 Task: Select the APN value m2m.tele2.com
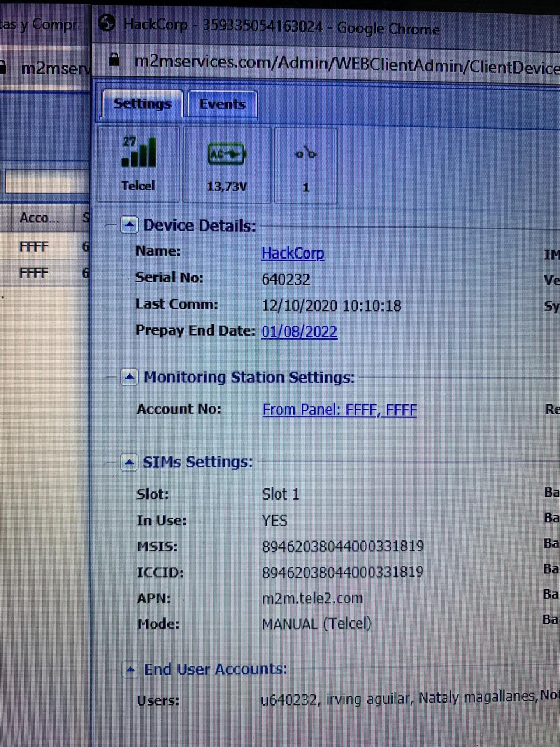[312, 598]
